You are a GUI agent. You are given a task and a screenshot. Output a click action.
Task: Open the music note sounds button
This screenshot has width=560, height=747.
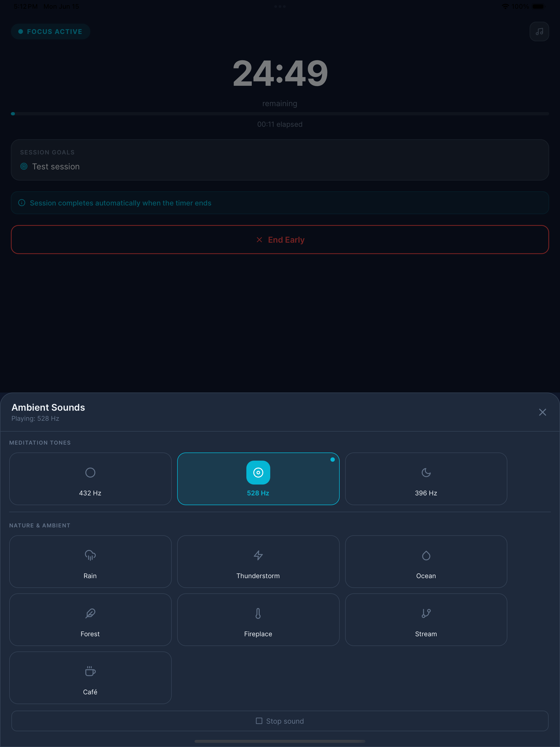(539, 31)
